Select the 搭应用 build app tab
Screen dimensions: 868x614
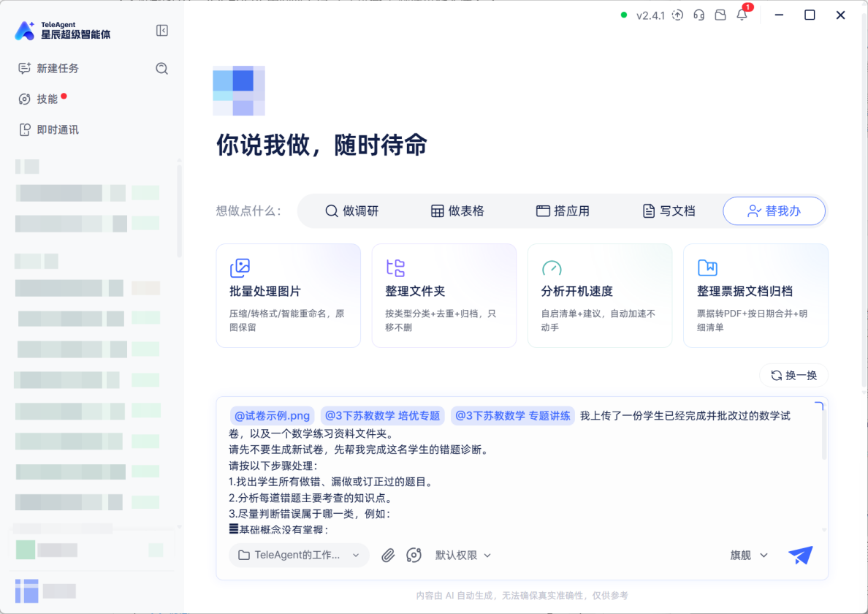(x=563, y=211)
